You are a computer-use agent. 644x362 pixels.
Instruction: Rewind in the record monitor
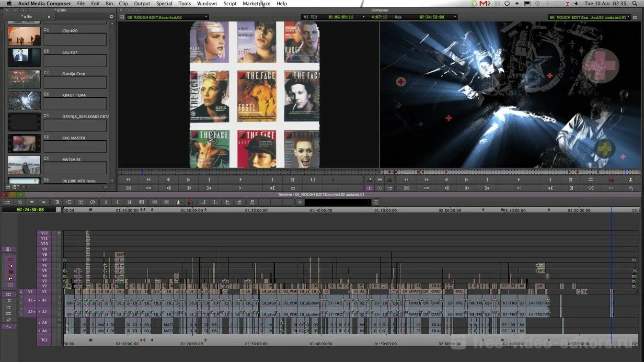(406, 180)
